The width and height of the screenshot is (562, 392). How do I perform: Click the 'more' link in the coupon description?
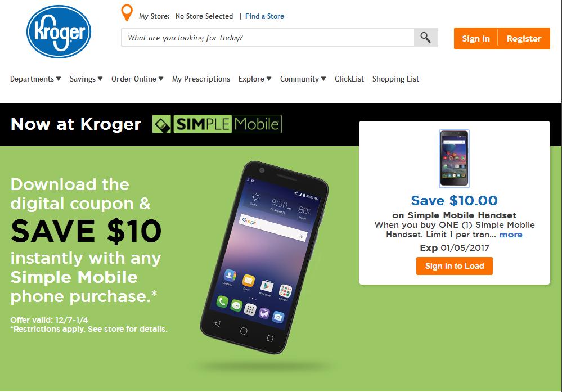click(511, 235)
